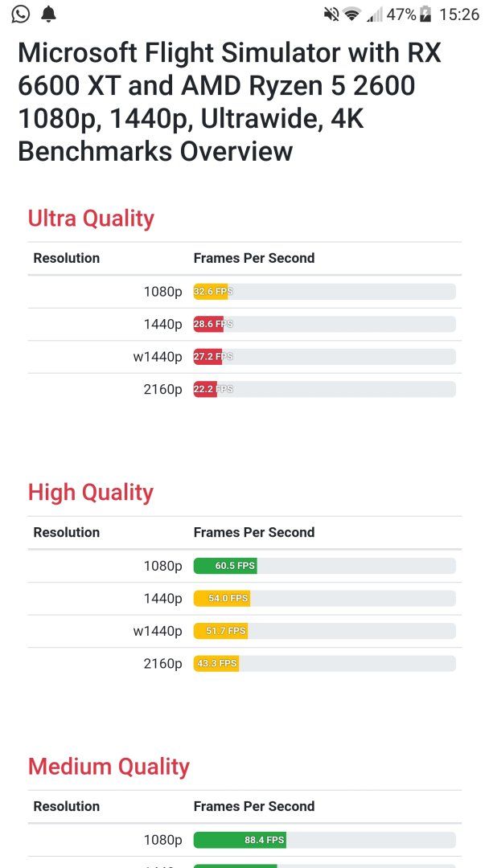Click the 54.0 FPS High 1440p bar
The width and height of the screenshot is (489, 868).
point(221,599)
